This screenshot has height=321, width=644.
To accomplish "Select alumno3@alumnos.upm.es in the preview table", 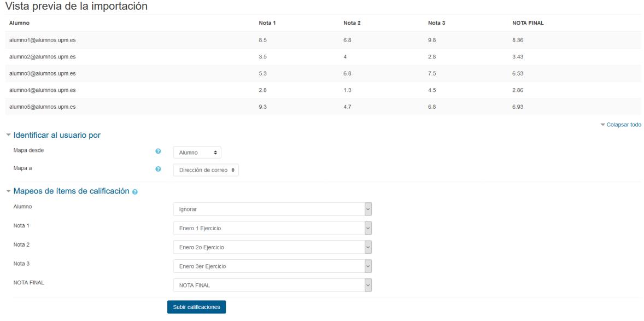I will click(x=42, y=74).
